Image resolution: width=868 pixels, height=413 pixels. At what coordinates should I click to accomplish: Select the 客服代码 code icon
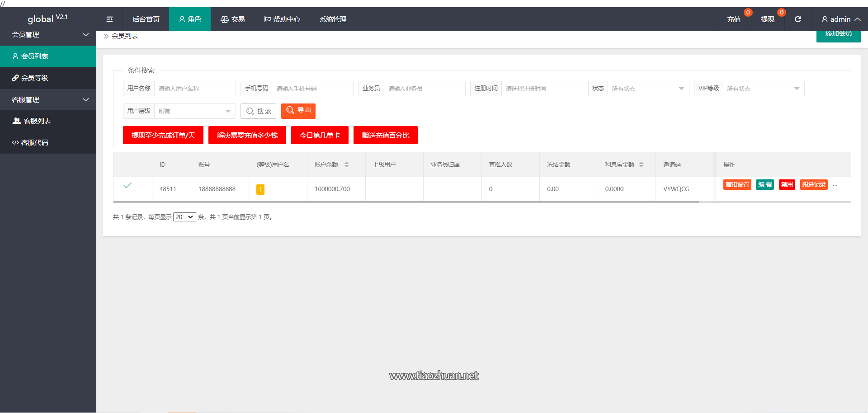15,142
